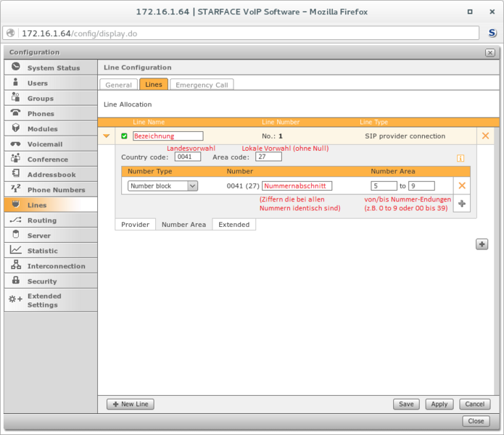Remove the Number block row
Screen dimensions: 504x435
(462, 186)
